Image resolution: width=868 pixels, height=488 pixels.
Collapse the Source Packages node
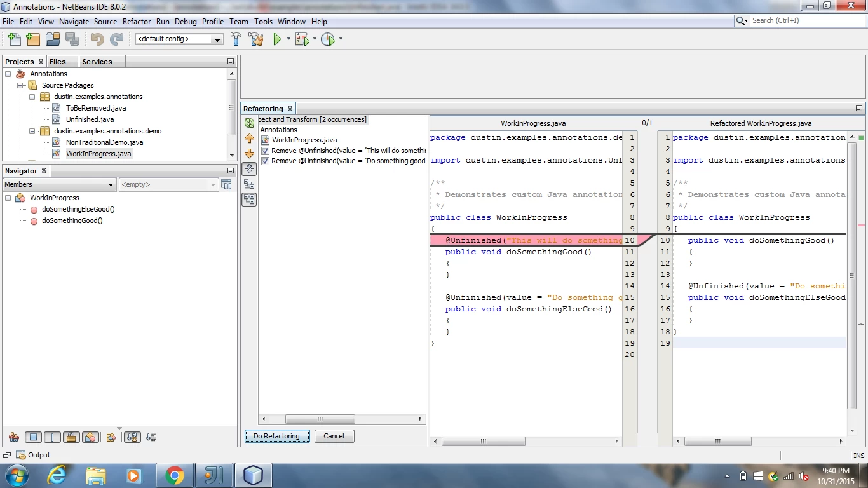pyautogui.click(x=20, y=85)
